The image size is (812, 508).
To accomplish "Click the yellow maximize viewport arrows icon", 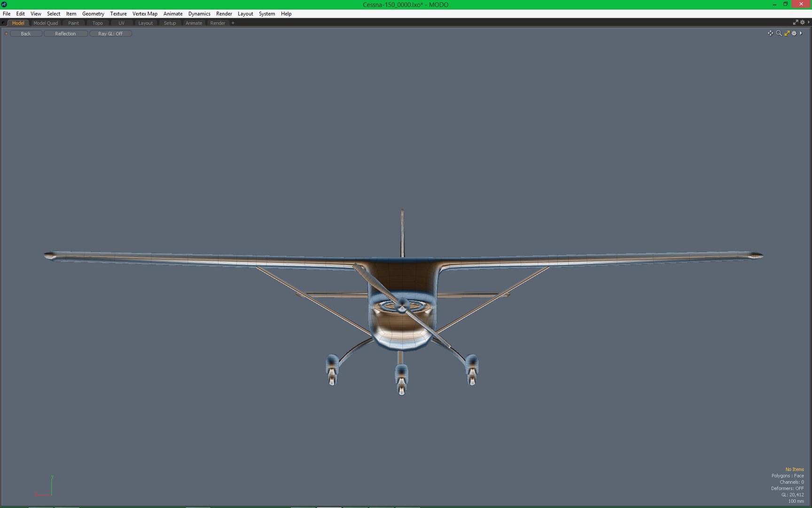I will (787, 33).
